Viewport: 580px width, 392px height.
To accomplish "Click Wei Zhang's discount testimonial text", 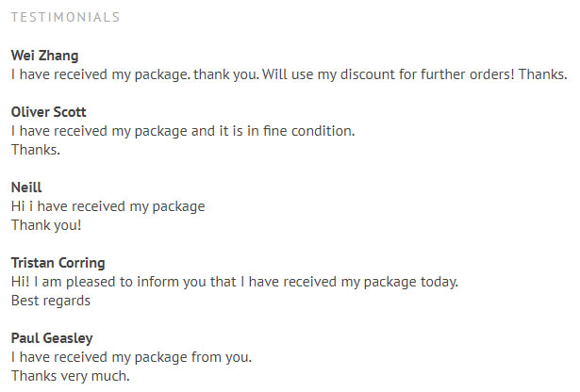I will point(289,74).
